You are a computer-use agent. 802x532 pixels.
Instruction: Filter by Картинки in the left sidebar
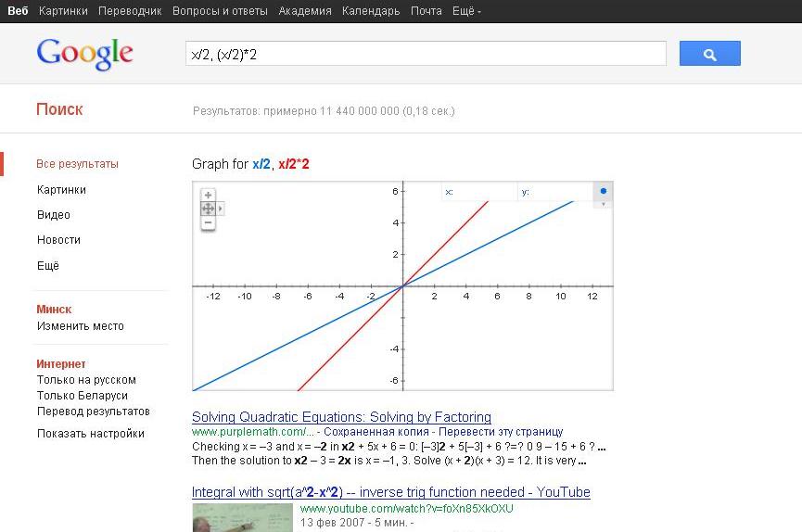tap(61, 190)
